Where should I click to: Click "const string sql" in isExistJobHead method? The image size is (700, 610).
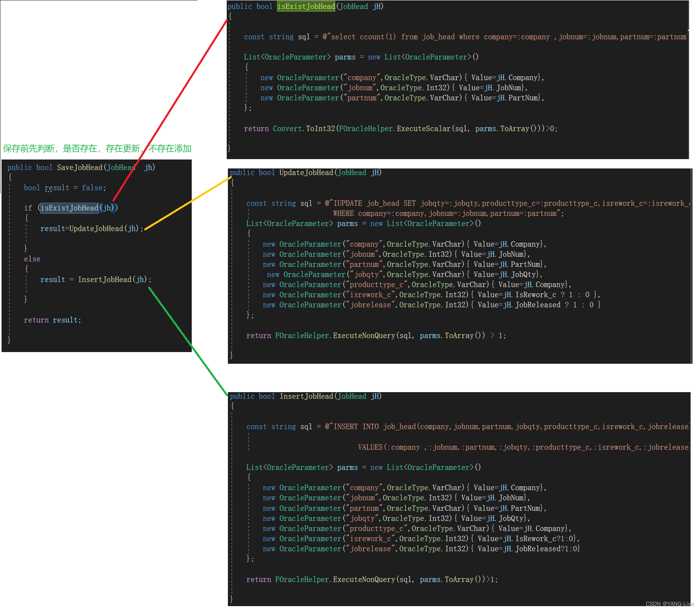click(x=277, y=37)
